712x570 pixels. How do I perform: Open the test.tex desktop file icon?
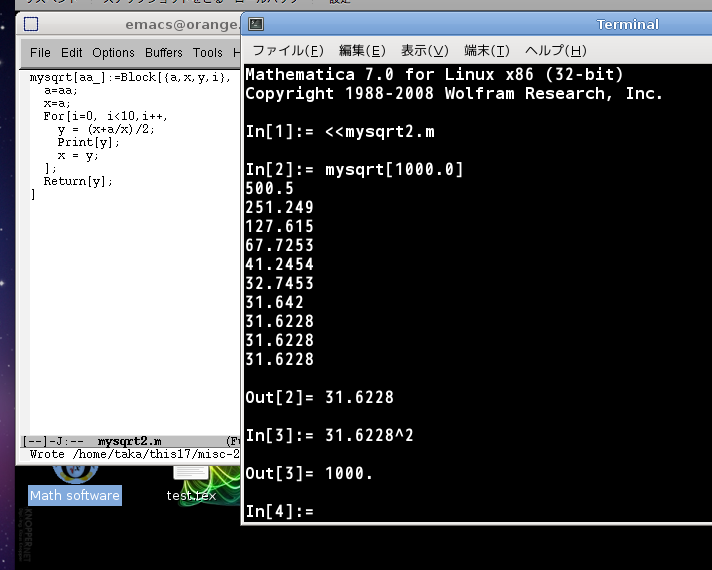pos(191,485)
